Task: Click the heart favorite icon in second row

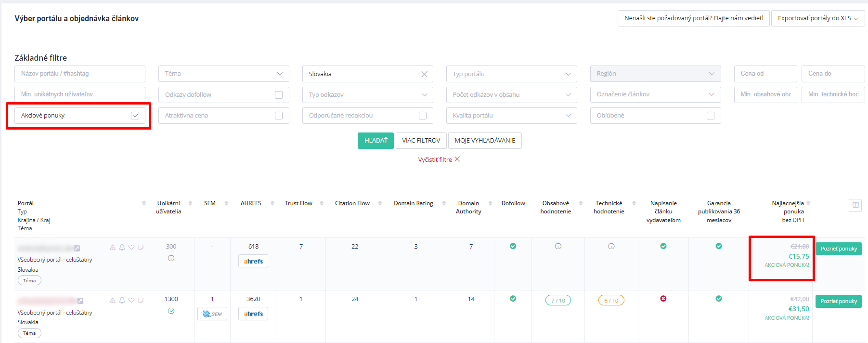Action: tap(131, 300)
